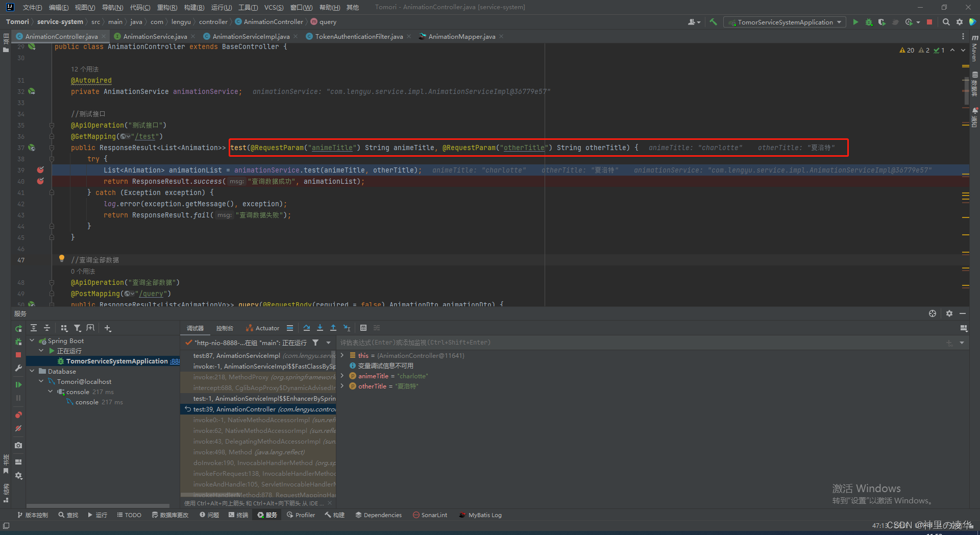
Task: Open the 重构(R) menu
Action: pyautogui.click(x=167, y=7)
